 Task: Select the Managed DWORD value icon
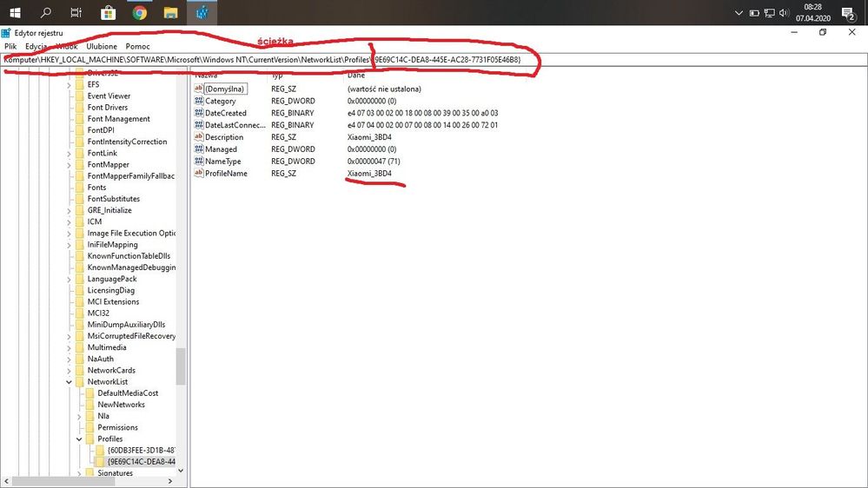tap(199, 149)
